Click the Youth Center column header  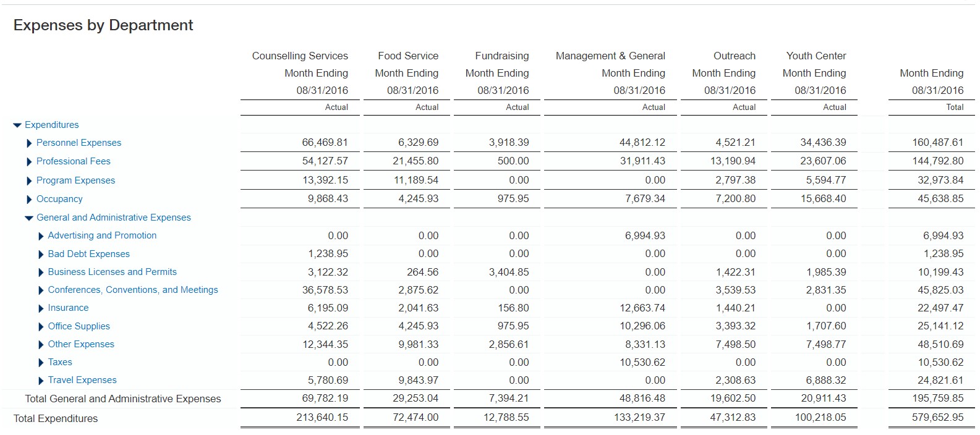click(816, 56)
